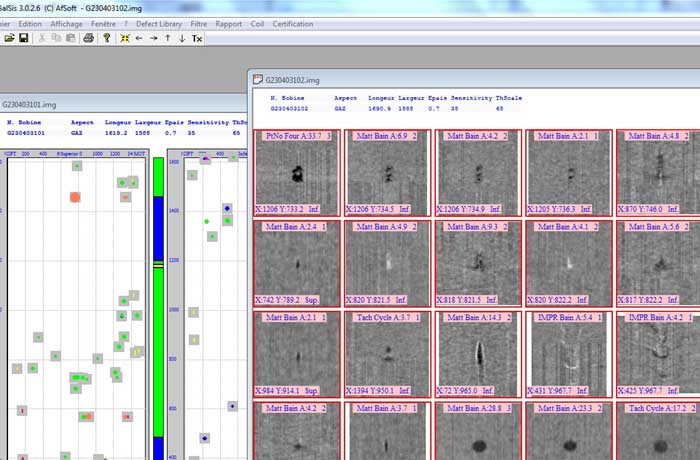Click the down arrow toolbar icon

(182, 38)
